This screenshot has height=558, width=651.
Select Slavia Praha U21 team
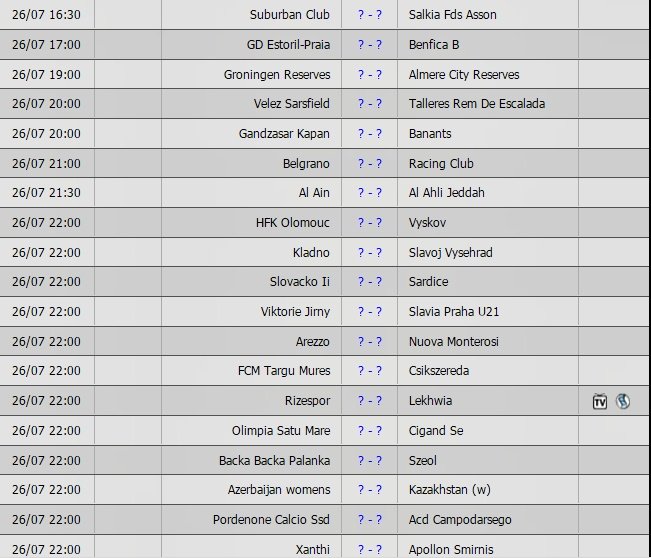(x=454, y=311)
